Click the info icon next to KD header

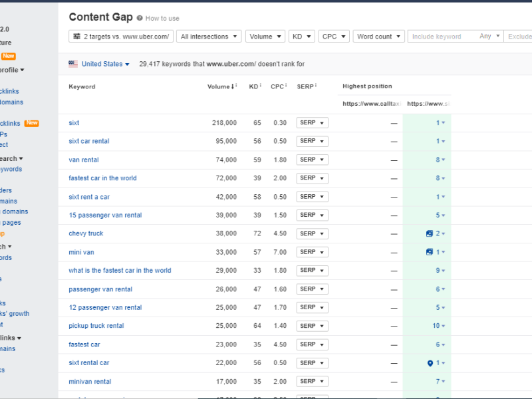(x=261, y=86)
